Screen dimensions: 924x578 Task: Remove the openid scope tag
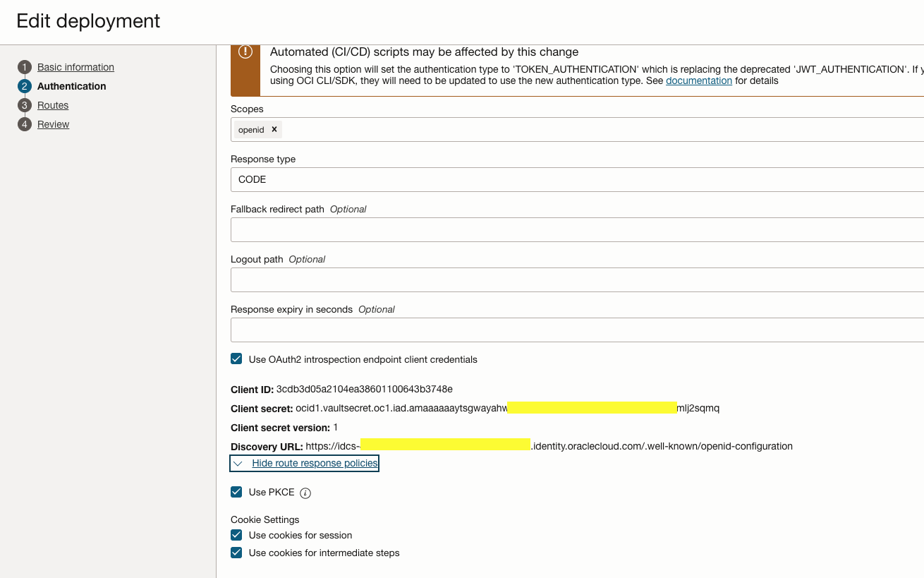(274, 129)
